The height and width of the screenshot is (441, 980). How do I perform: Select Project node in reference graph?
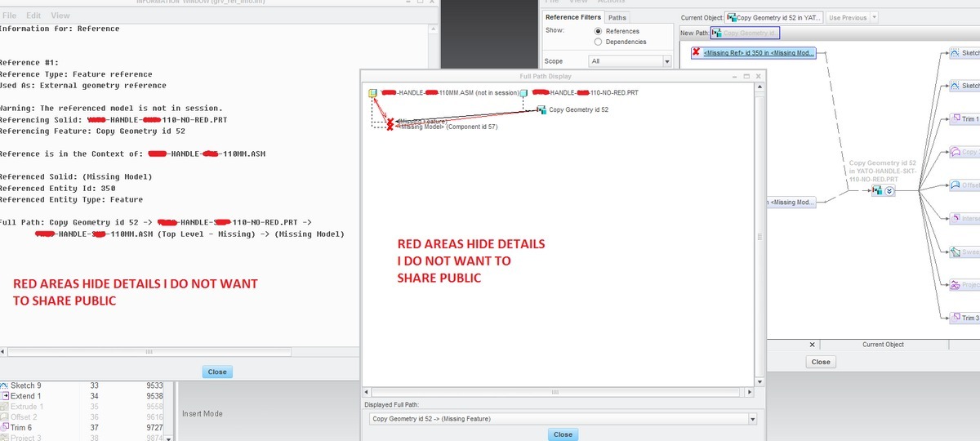[964, 285]
